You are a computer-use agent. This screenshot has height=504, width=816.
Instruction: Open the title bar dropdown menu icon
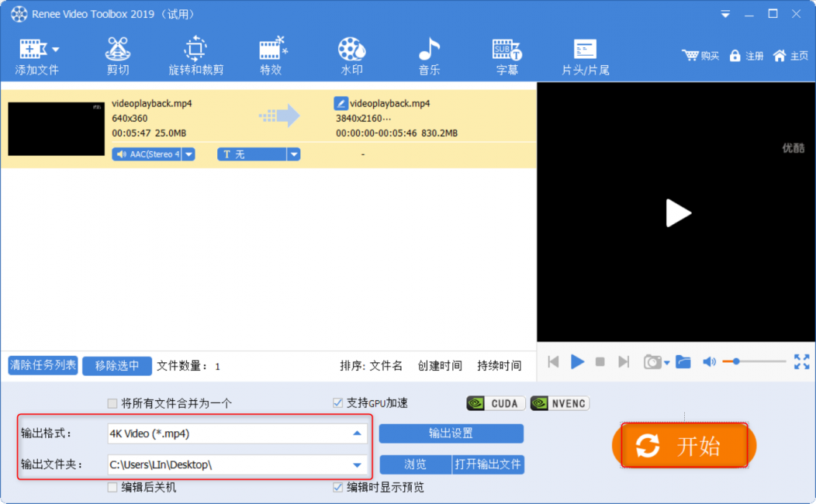[x=725, y=14]
